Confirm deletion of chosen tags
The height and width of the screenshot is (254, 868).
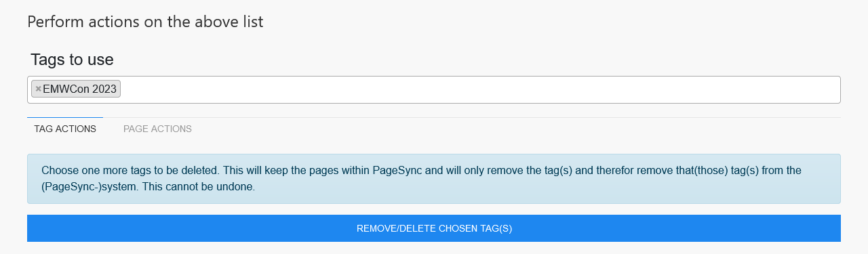tap(434, 228)
